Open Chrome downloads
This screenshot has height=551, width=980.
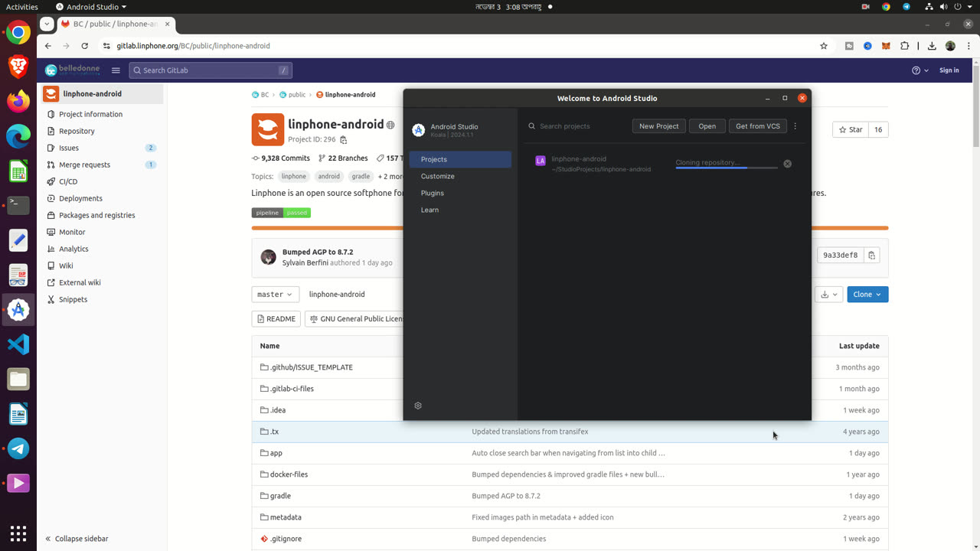click(x=932, y=46)
